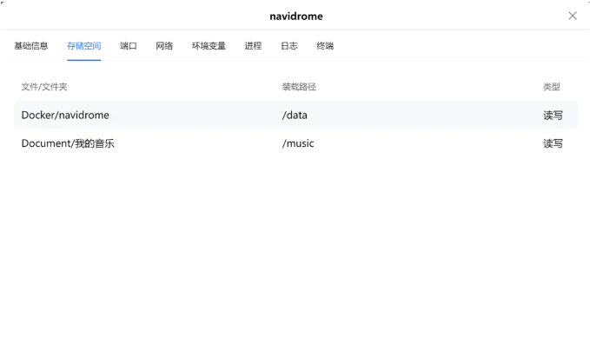Select the Document/我的音乐 folder entry
Screen dimensions: 590x364
point(68,143)
